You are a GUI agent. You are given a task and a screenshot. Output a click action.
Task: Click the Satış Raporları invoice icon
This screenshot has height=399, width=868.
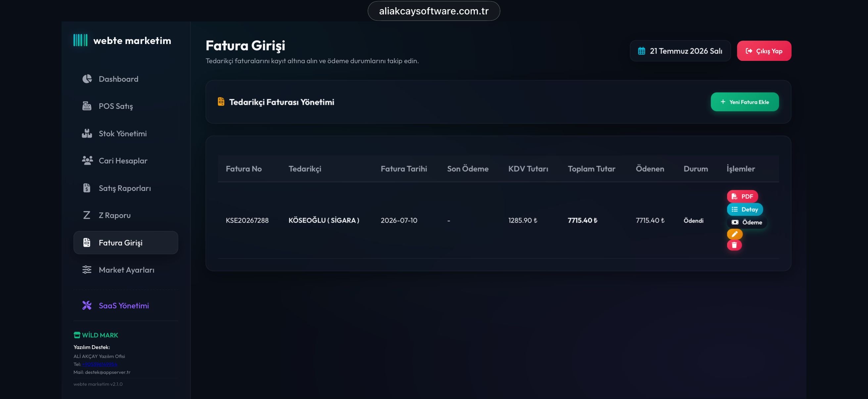point(87,188)
